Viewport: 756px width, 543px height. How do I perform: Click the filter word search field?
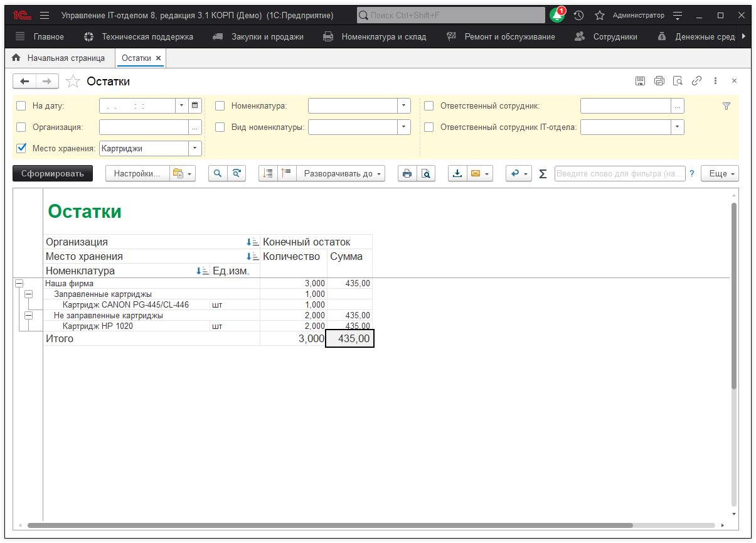[x=619, y=174]
